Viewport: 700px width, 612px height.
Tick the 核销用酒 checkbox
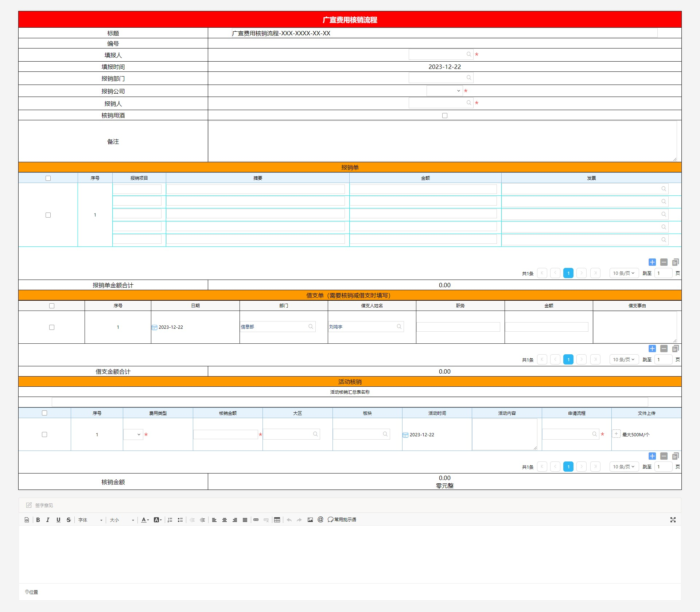tap(445, 116)
